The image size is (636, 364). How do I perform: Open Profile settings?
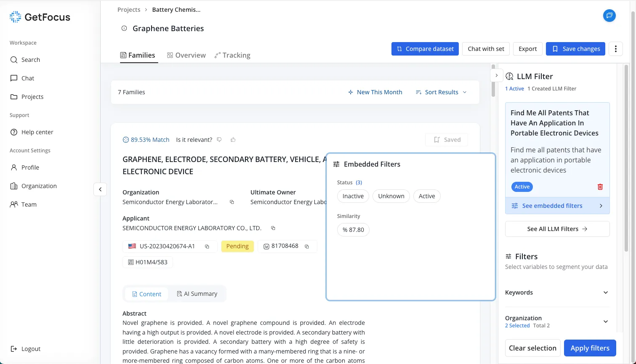pos(25,167)
